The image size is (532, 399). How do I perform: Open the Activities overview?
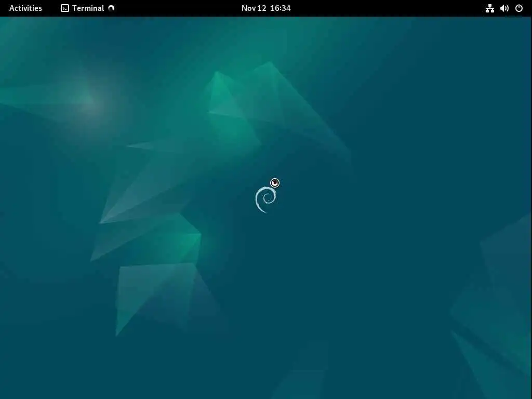[x=25, y=8]
